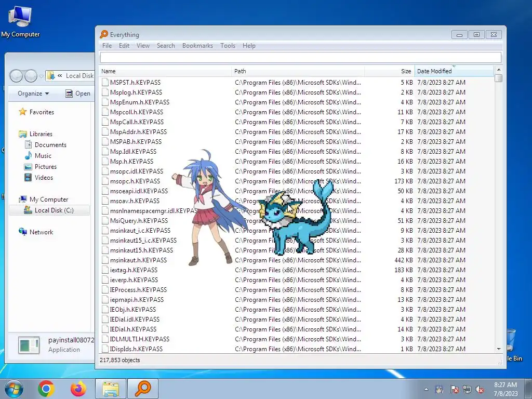This screenshot has height=399, width=532.
Task: Click the Pictures library icon
Action: pyautogui.click(x=28, y=167)
